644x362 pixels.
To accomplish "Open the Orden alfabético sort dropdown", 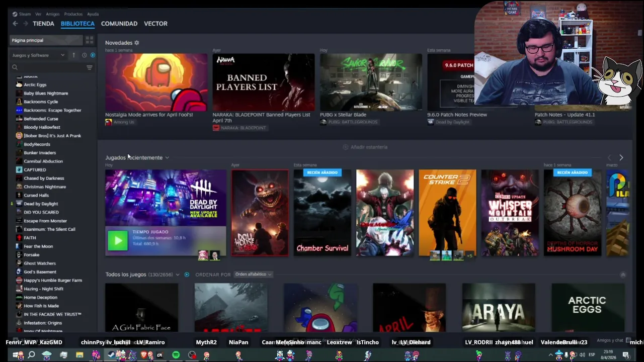I will (253, 275).
